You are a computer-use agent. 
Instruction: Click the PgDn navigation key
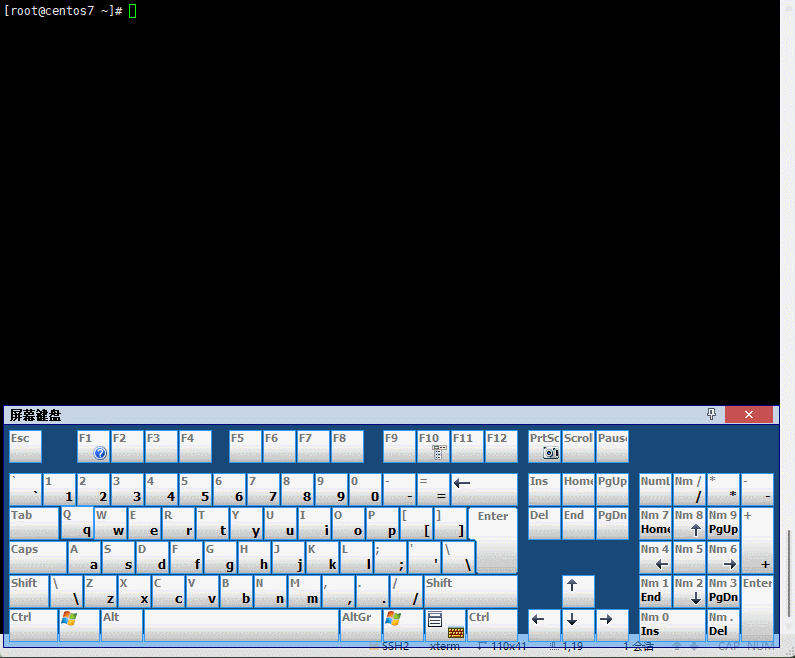pyautogui.click(x=612, y=523)
